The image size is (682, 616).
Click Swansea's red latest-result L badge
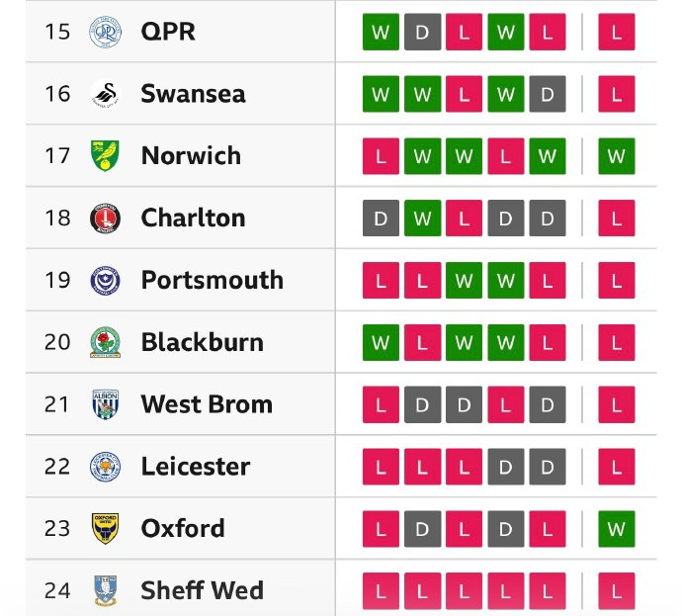click(x=617, y=94)
